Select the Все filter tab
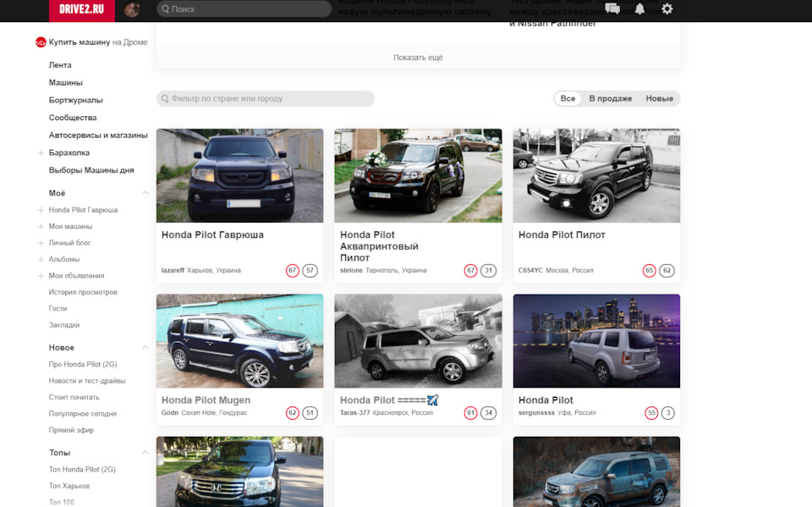 click(568, 98)
